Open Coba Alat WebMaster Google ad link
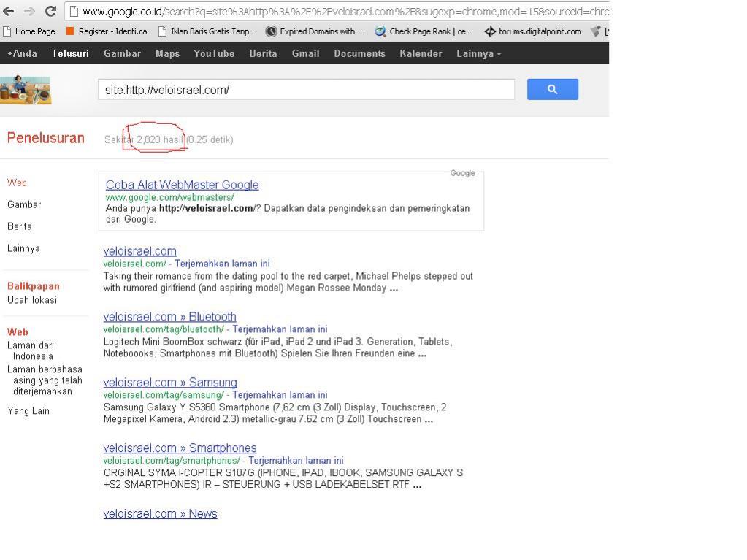This screenshot has width=747, height=560. tap(182, 185)
